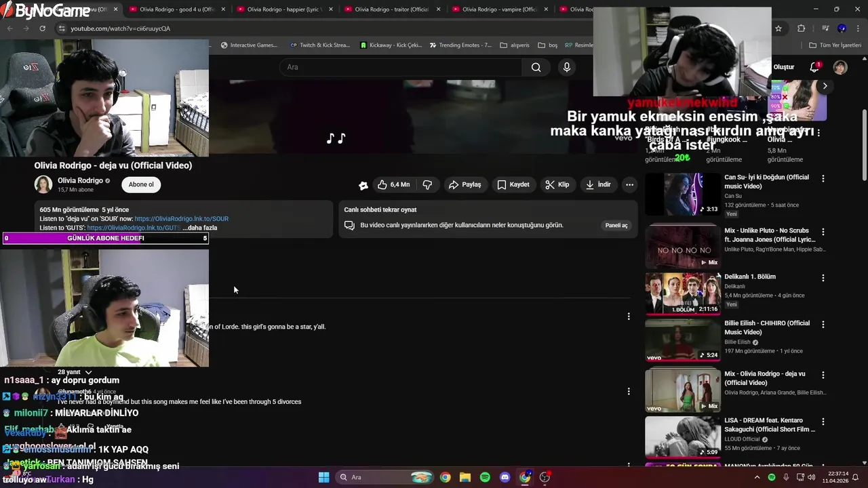This screenshot has width=868, height=488.
Task: Open Kickaway bookmark
Action: click(x=391, y=45)
